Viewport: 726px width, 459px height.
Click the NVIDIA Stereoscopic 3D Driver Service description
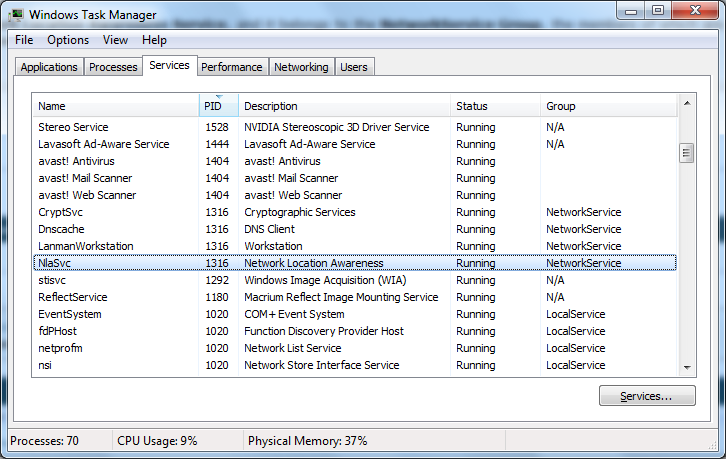coord(337,127)
